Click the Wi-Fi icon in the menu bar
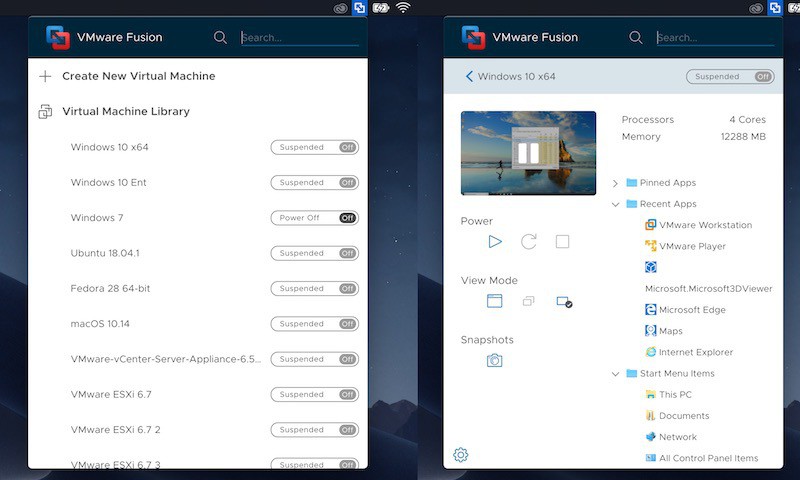 [x=403, y=8]
